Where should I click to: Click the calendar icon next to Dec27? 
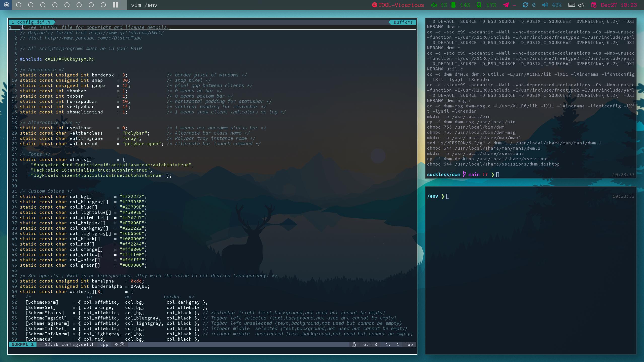[x=594, y=5]
